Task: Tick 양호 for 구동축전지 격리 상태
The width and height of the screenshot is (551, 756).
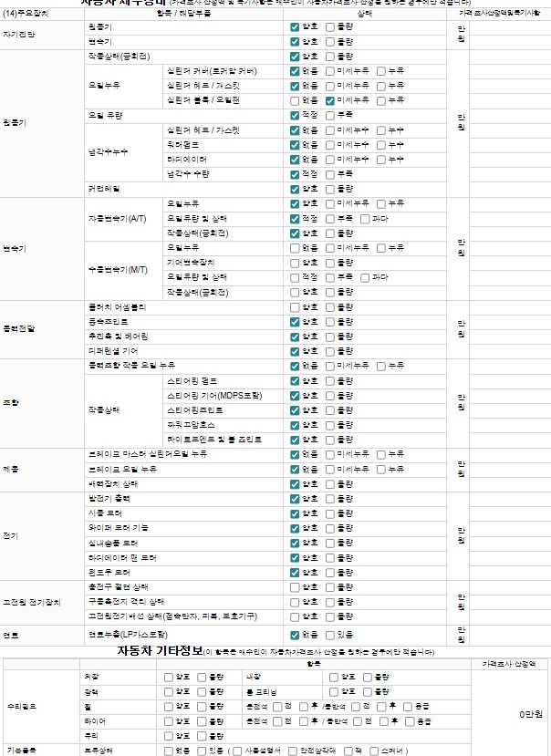Action: [x=295, y=602]
